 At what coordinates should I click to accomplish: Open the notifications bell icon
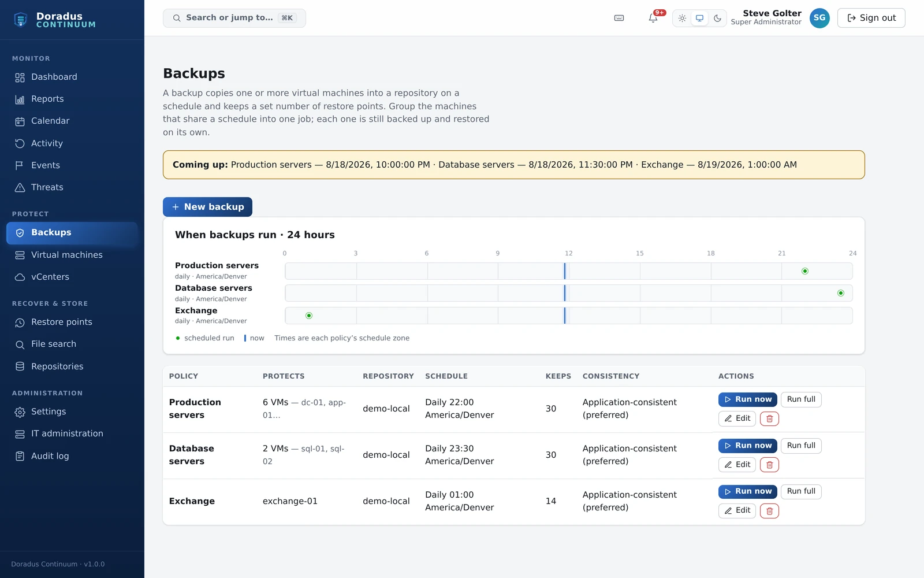[653, 18]
